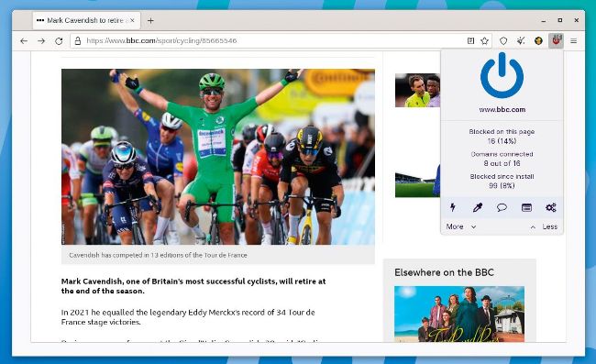Click the shield tracking protection icon
Viewport: 596px width, 364px height.
coord(503,40)
